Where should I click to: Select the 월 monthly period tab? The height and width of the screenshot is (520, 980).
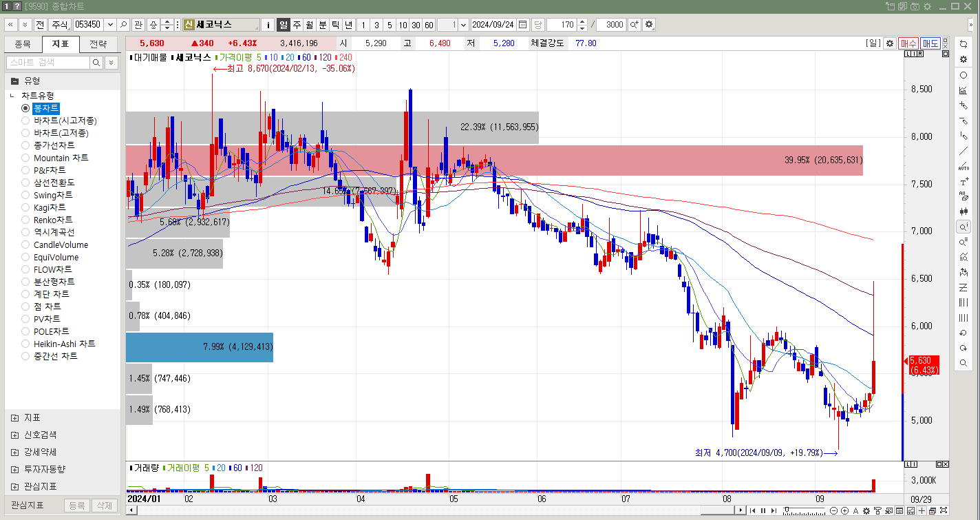(310, 24)
